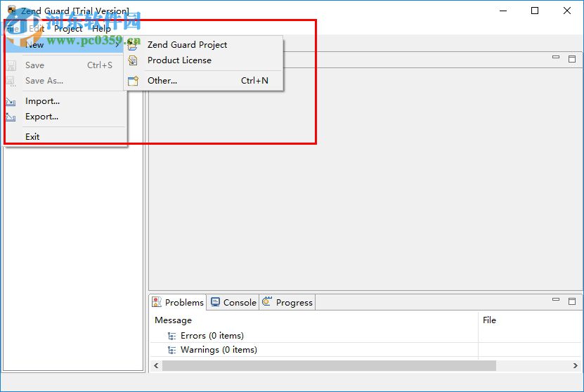Maximize the Zend Guard window
This screenshot has height=392, width=584.
(x=535, y=11)
